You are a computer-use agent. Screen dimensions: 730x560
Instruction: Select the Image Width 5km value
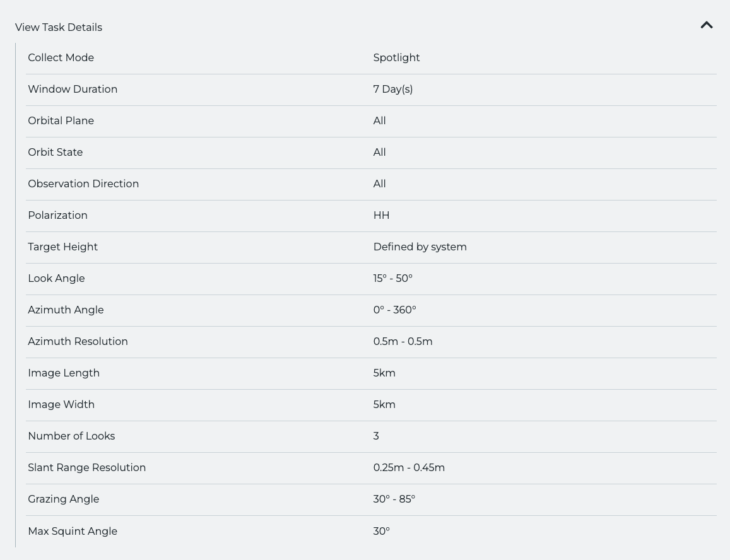coord(384,404)
